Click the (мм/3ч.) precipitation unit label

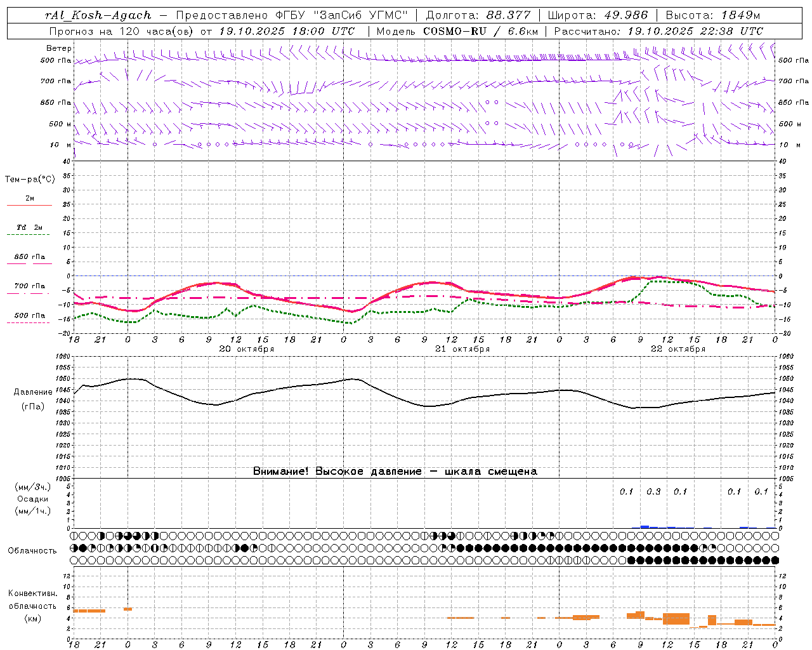click(x=33, y=487)
